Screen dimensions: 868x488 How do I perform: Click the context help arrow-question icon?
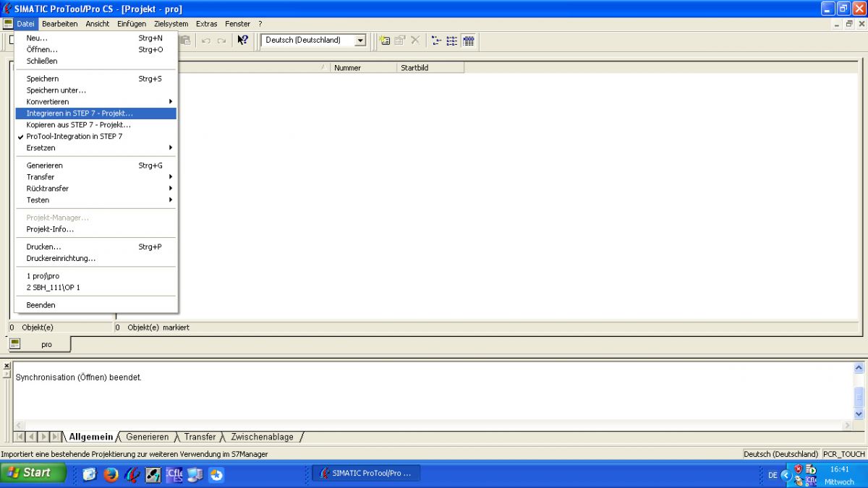(243, 40)
